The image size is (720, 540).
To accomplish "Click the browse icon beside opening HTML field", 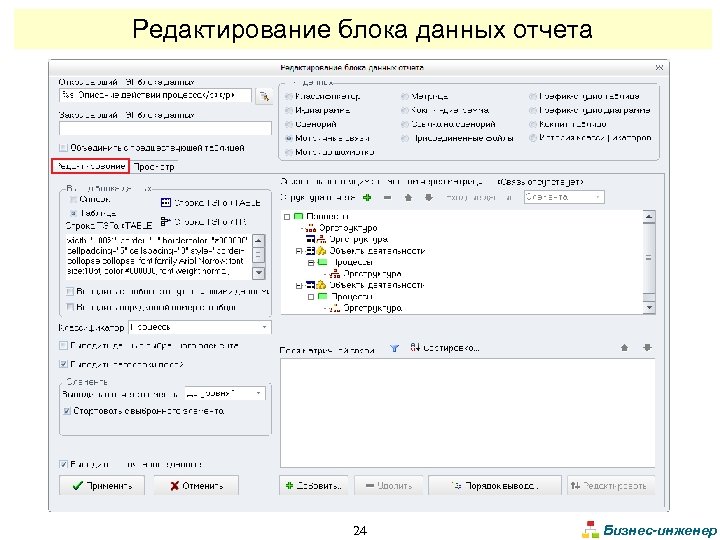I will (264, 96).
